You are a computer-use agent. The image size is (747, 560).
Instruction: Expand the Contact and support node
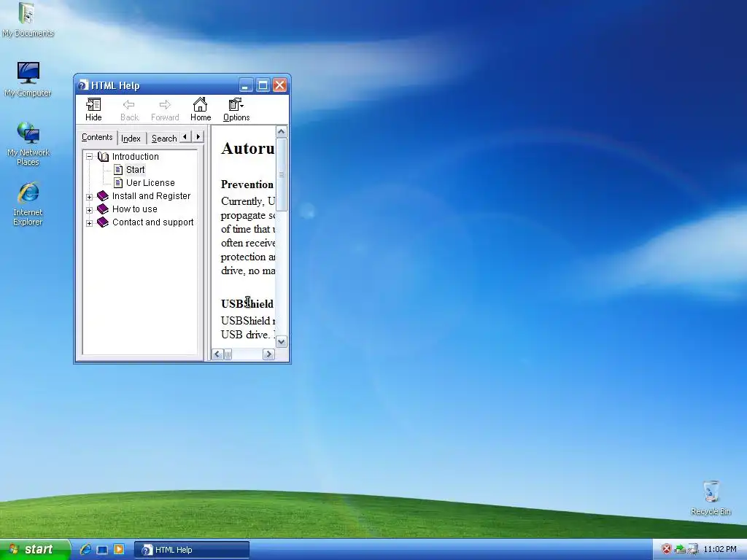(89, 223)
